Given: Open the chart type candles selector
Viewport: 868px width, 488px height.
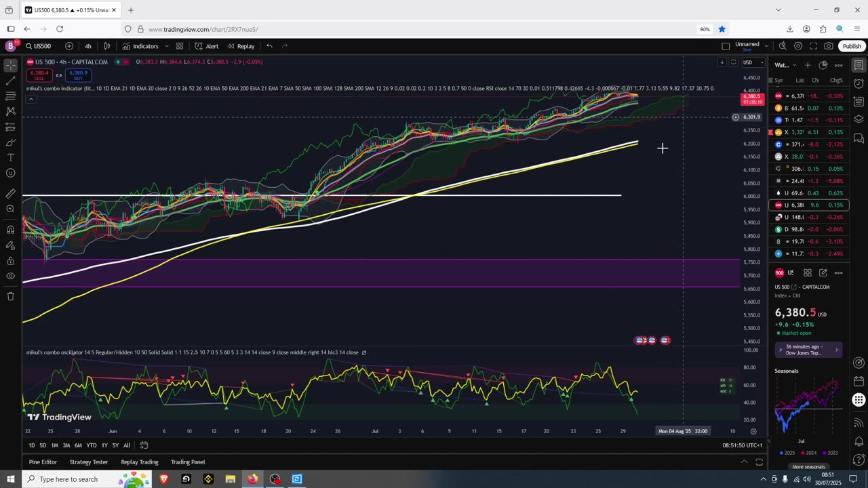Looking at the screenshot, I should pos(106,46).
